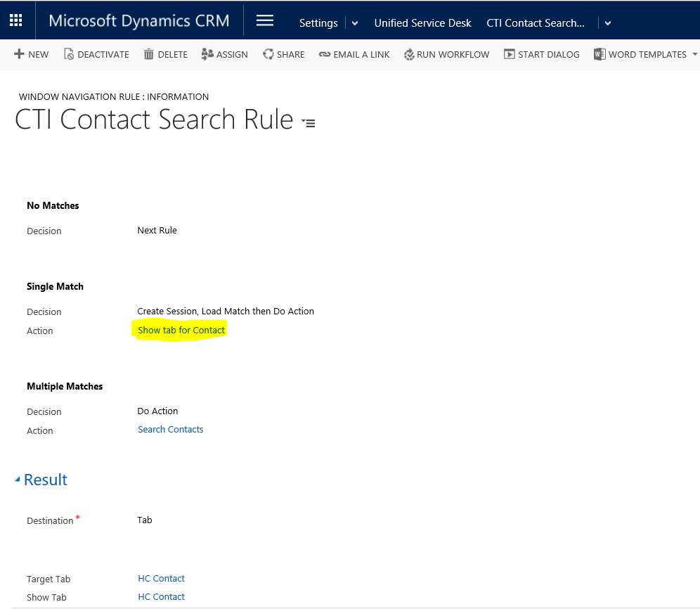Select Unified Service Desk in navigation bar
700x609 pixels.
point(422,23)
